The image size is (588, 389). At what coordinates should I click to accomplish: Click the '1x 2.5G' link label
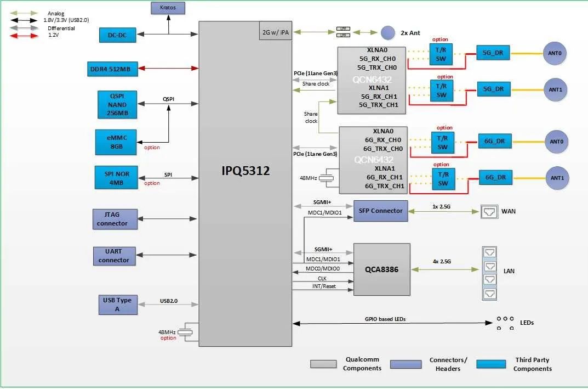(441, 206)
